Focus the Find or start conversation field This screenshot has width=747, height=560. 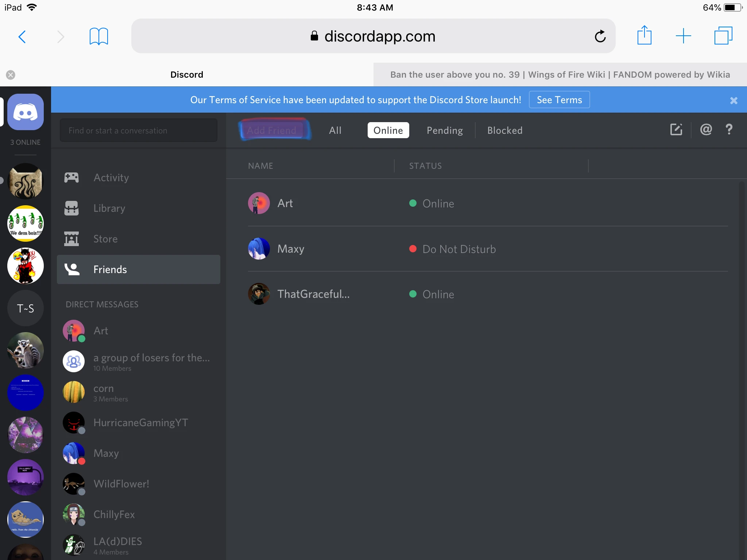pos(138,130)
